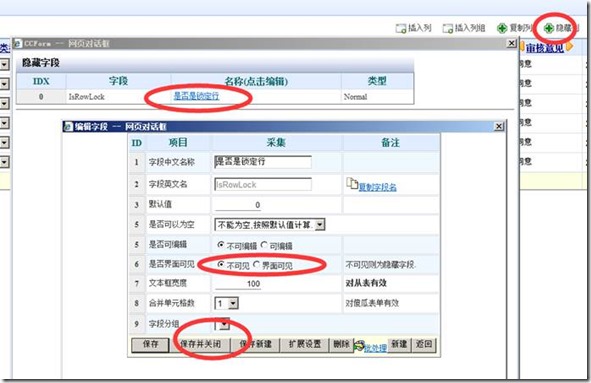Select the 不可见 radio button

(x=221, y=264)
